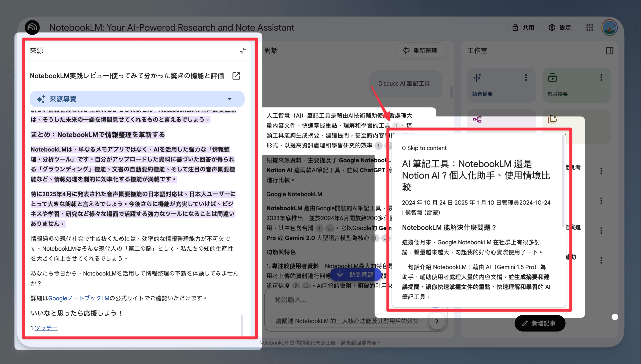Open 影片摘要 card options menu

601,78
